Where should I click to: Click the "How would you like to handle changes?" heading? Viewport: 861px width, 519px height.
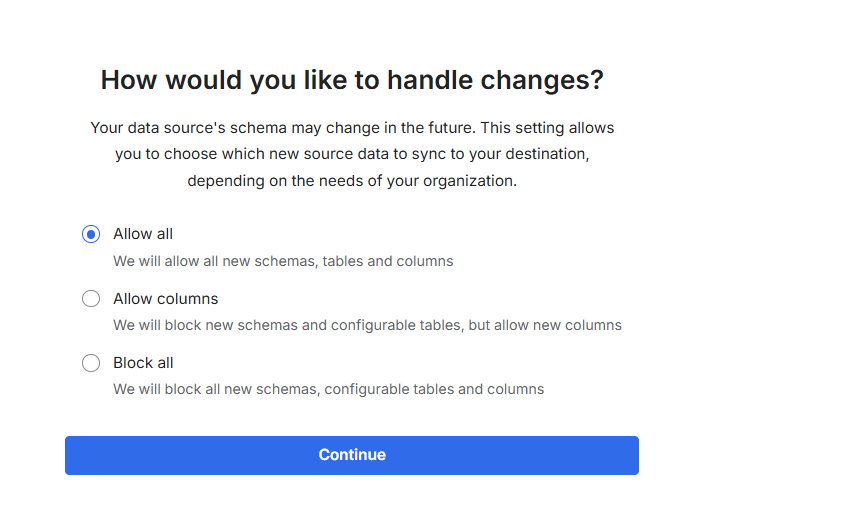[x=352, y=80]
